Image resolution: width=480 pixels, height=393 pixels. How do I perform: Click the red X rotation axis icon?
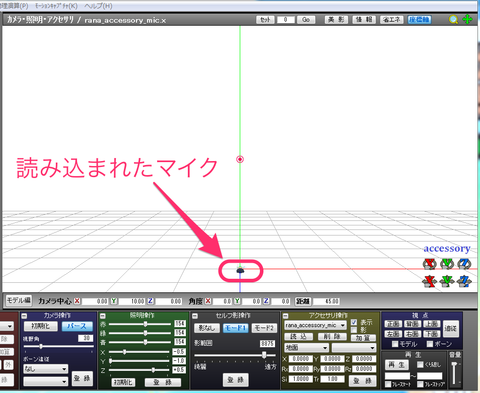429,264
